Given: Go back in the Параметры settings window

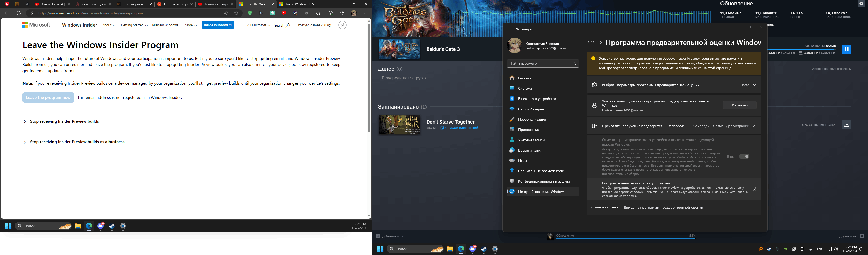Looking at the screenshot, I should (509, 29).
